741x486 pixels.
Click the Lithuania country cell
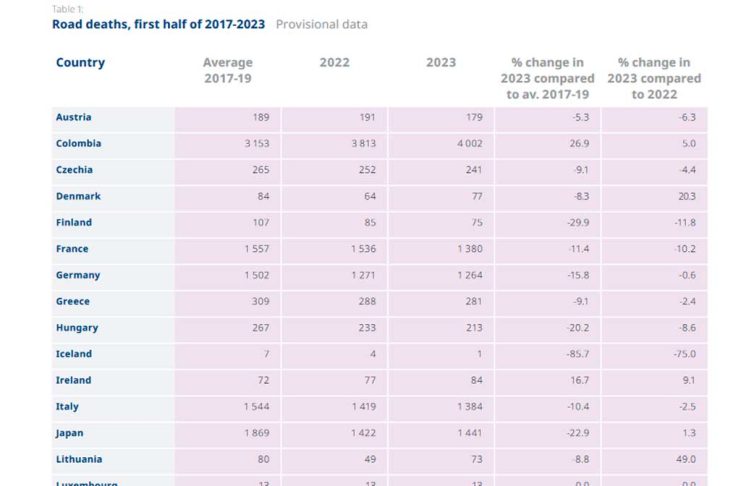pyautogui.click(x=79, y=459)
